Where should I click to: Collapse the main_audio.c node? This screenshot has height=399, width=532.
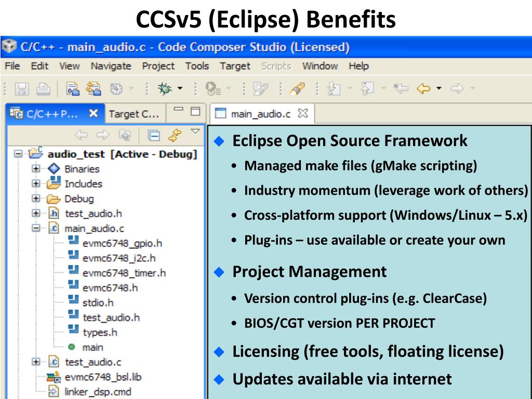36,228
